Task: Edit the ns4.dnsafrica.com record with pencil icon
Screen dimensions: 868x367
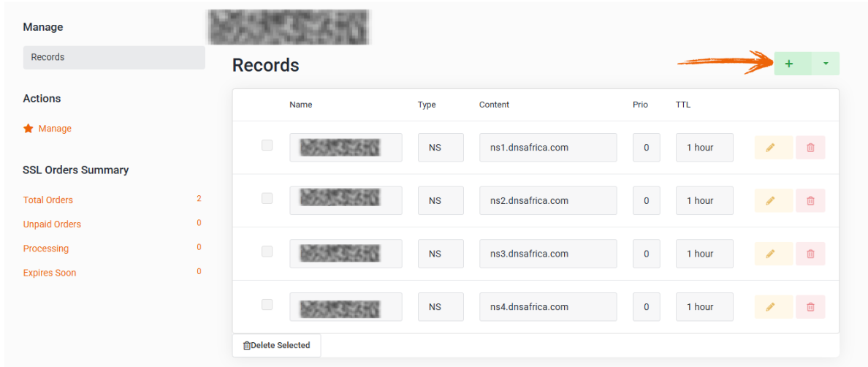Action: click(x=774, y=306)
